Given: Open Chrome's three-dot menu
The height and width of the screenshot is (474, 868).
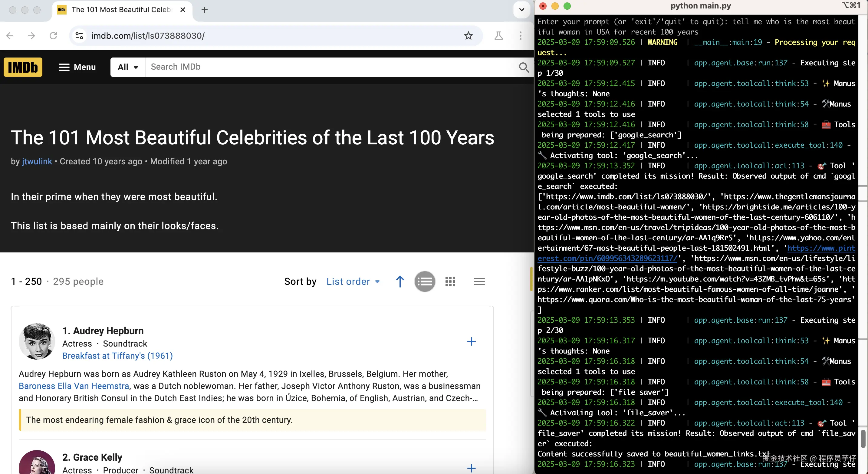Looking at the screenshot, I should (520, 36).
